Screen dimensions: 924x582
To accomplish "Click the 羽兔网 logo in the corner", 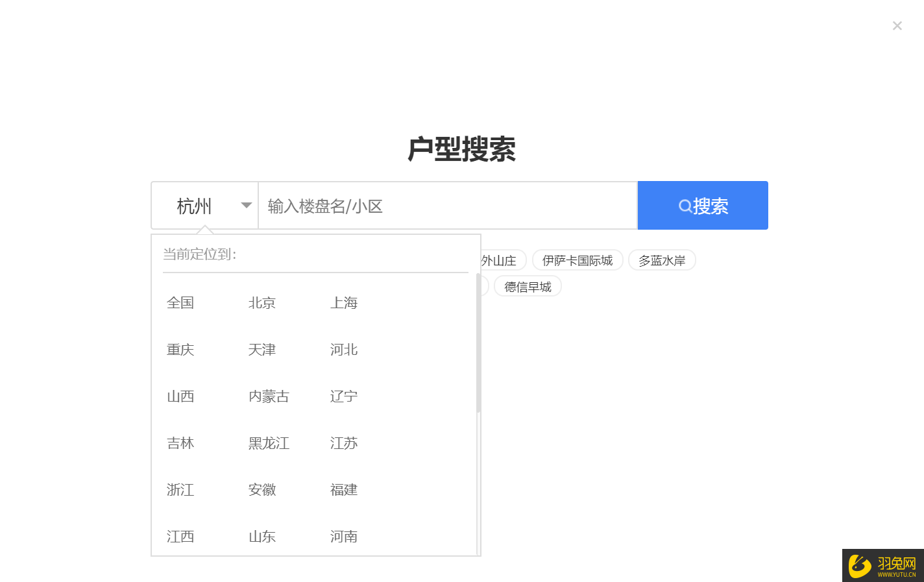I will [x=882, y=565].
